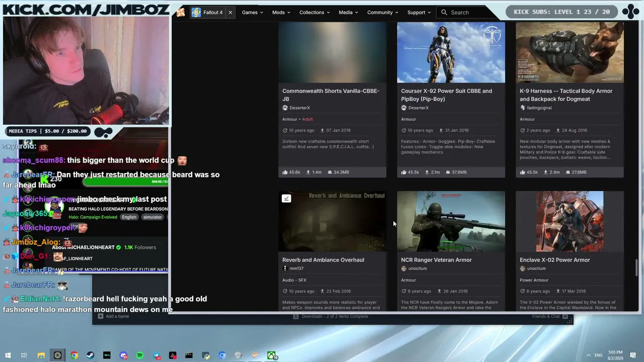This screenshot has height=362, width=644.
Task: Show hidden system tray icons
Action: (x=588, y=355)
